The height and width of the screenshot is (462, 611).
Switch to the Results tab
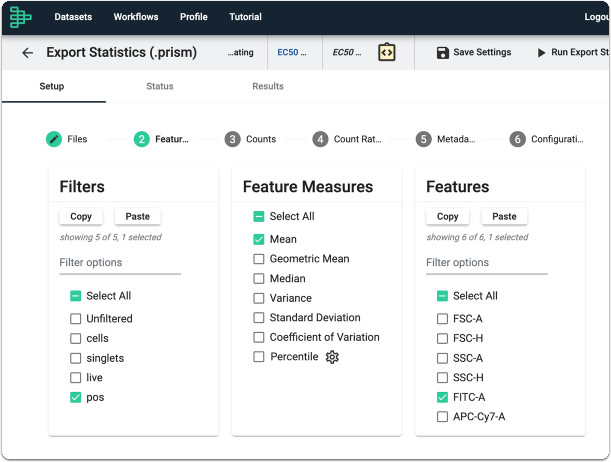tap(268, 86)
